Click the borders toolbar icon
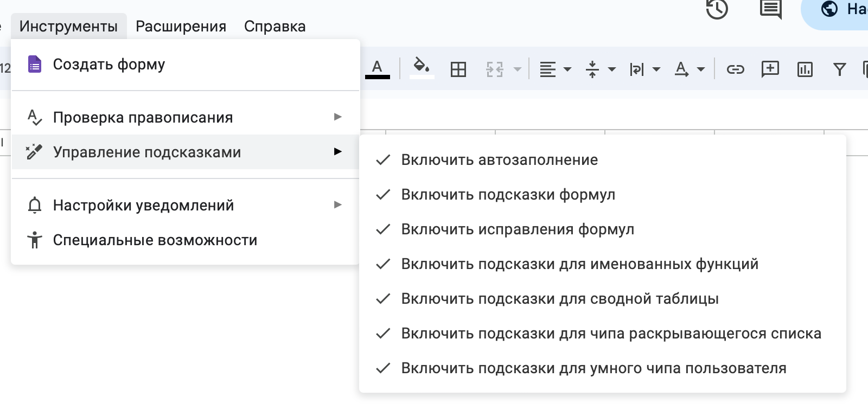 click(458, 69)
